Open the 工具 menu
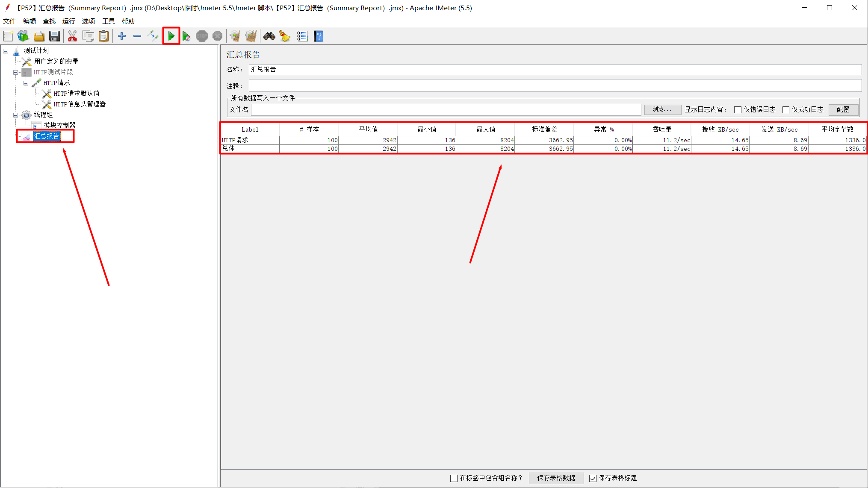The height and width of the screenshot is (488, 868). tap(109, 21)
